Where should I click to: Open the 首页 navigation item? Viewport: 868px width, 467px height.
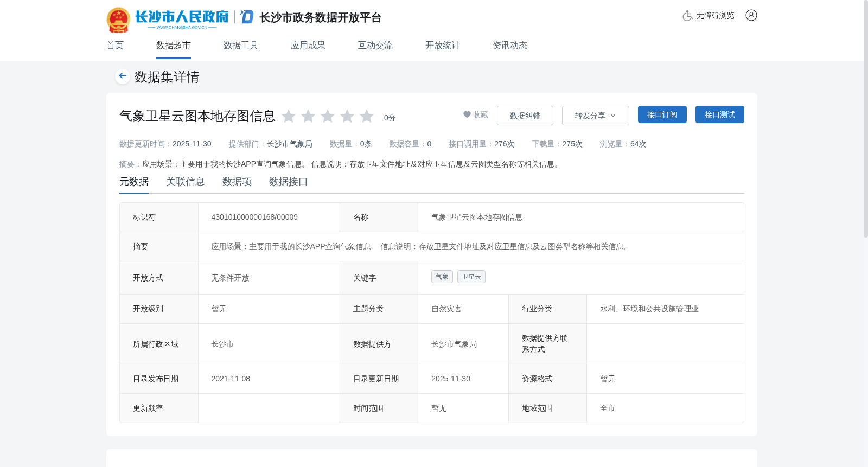pos(115,46)
